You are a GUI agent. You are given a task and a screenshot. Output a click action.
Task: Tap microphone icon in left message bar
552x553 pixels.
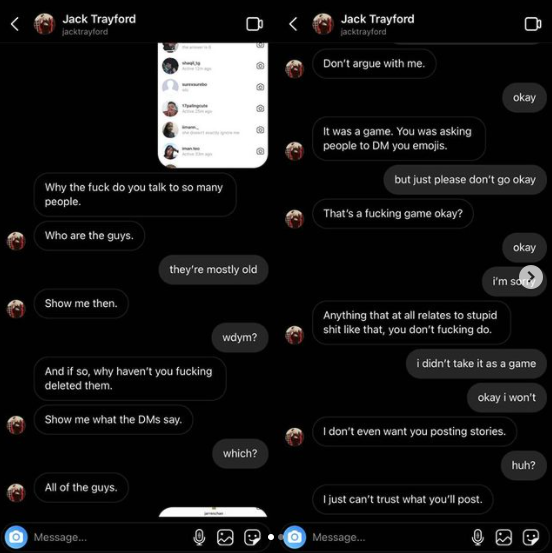pyautogui.click(x=199, y=537)
